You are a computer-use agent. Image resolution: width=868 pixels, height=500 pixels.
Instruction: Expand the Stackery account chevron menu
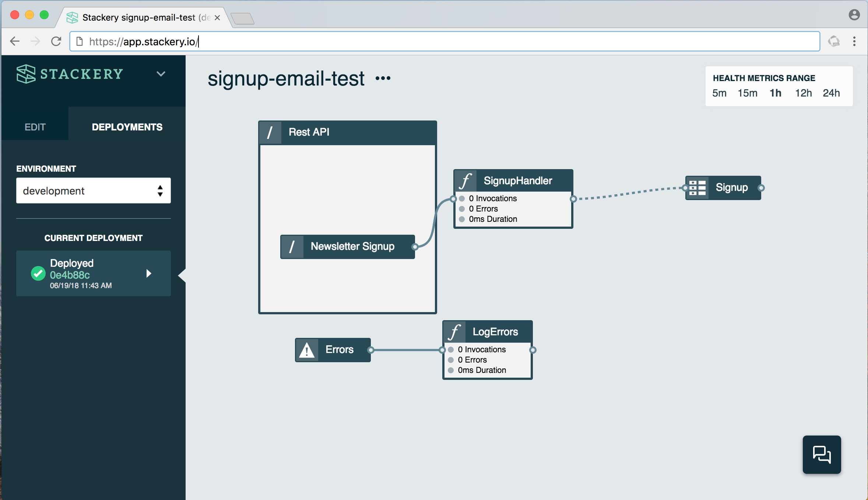pos(161,74)
